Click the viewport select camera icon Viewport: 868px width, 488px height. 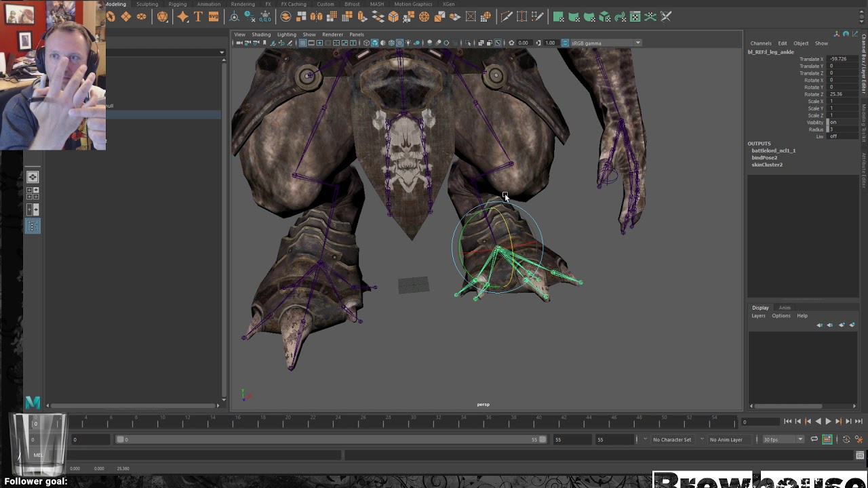[239, 43]
